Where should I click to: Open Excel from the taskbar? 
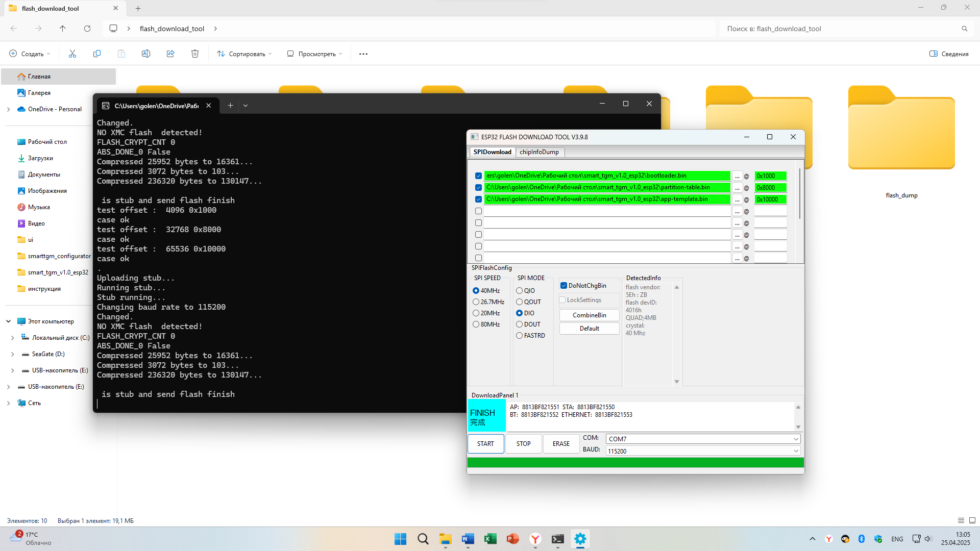491,539
